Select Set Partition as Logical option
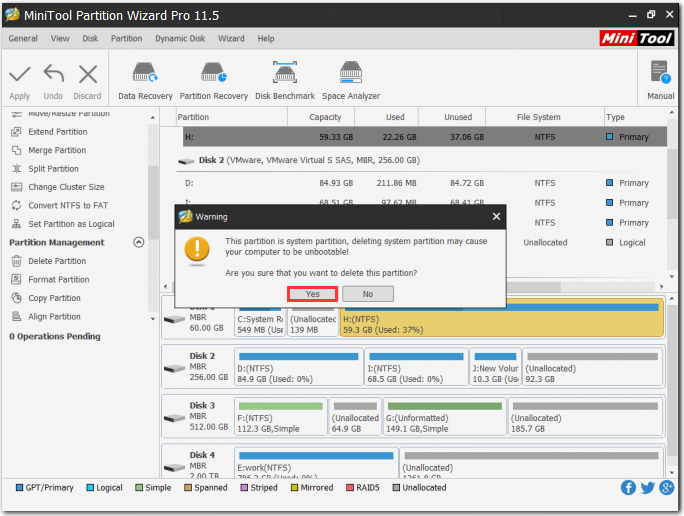 pyautogui.click(x=71, y=224)
